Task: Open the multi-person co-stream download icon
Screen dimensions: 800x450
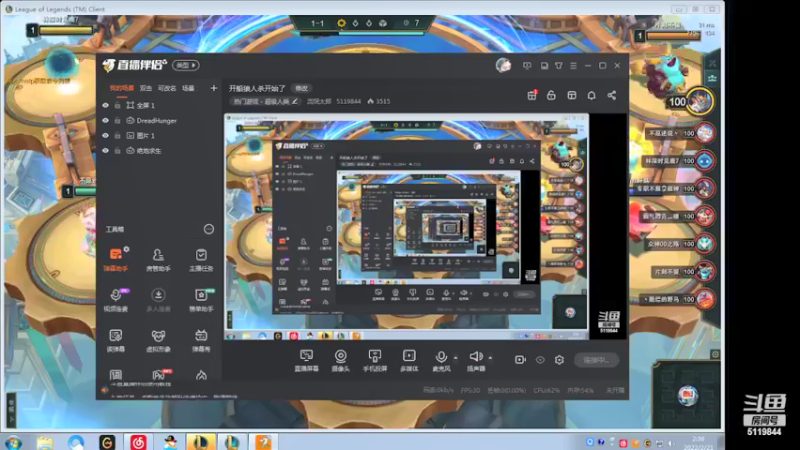Action: (x=158, y=299)
